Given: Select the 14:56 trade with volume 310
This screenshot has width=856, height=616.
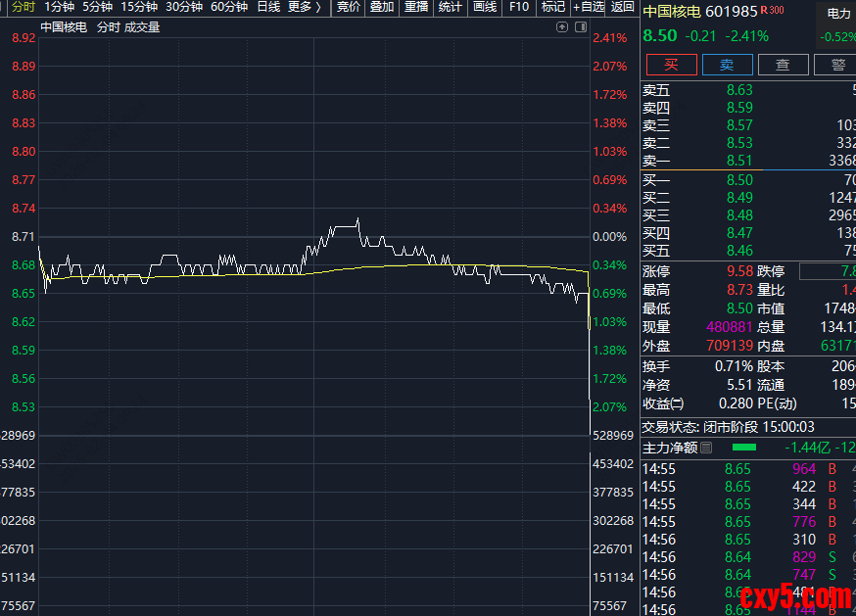Looking at the screenshot, I should pos(748,540).
